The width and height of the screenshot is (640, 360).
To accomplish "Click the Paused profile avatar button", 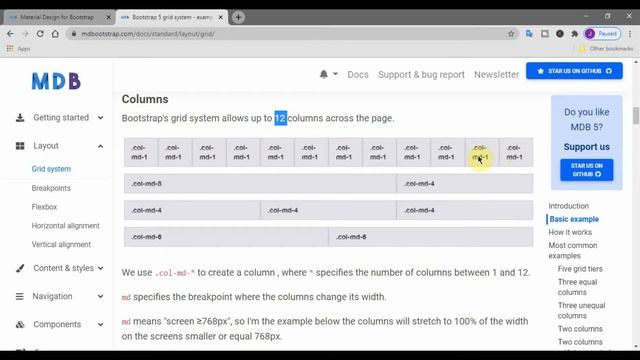I will [602, 34].
